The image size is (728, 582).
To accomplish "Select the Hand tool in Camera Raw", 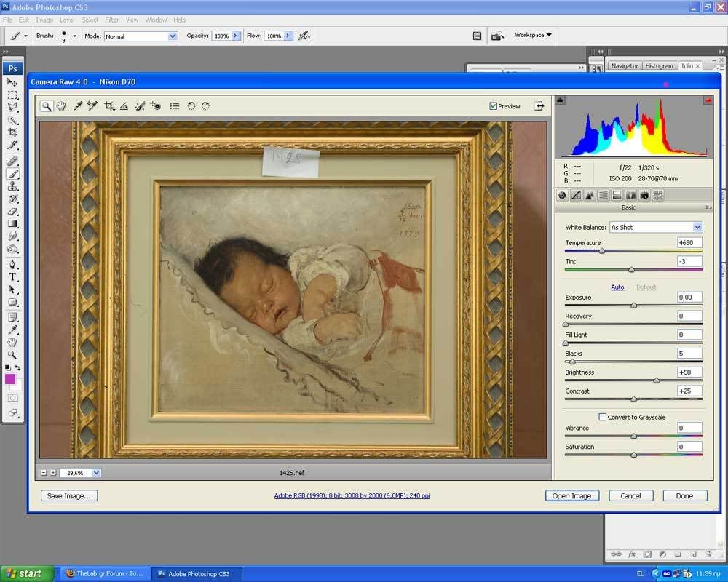I will [x=61, y=106].
